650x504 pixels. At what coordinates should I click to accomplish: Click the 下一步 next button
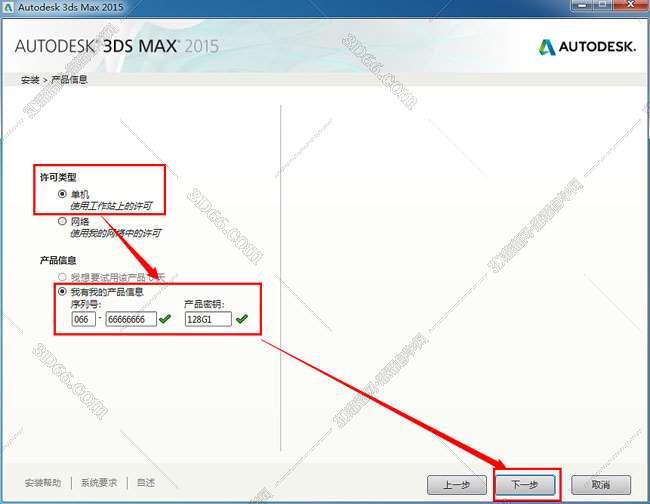[x=525, y=485]
